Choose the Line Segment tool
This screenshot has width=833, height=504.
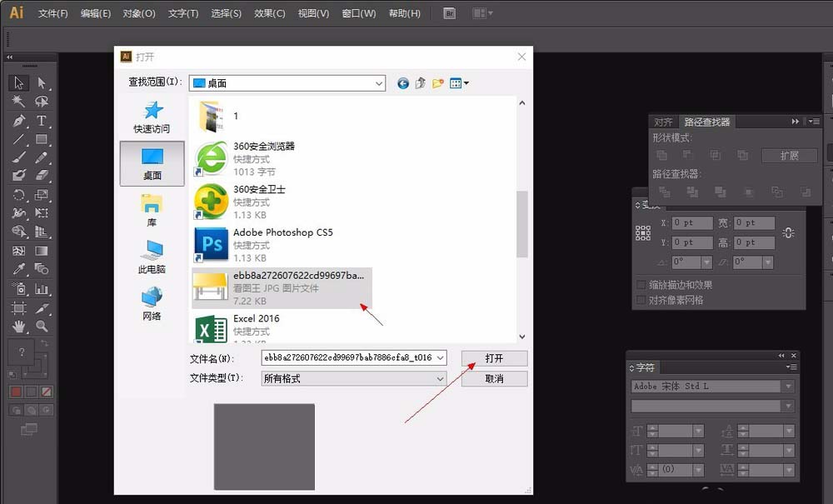point(18,139)
